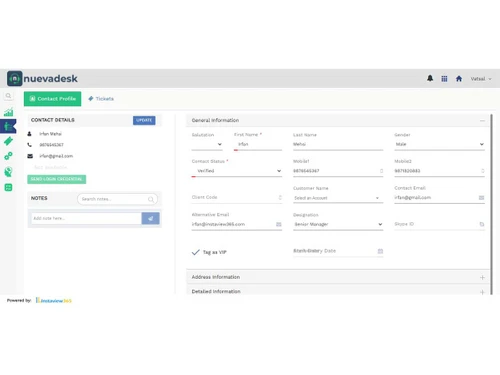The height and width of the screenshot is (375, 500).
Task: Click the Last Name field
Action: coord(338,144)
